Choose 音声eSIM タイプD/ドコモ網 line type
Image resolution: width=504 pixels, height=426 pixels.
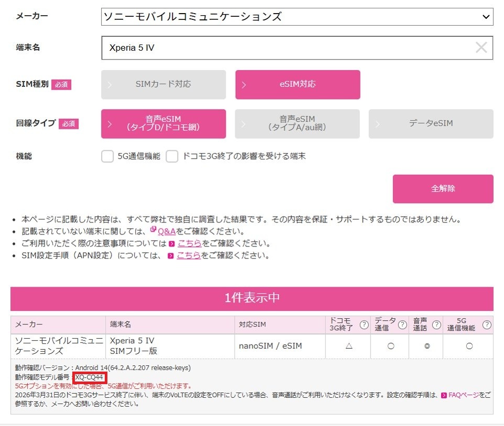163,124
